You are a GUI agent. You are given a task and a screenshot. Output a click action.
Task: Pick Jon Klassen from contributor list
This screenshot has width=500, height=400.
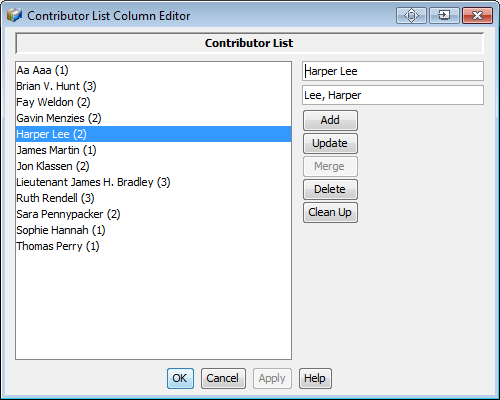[x=153, y=166]
